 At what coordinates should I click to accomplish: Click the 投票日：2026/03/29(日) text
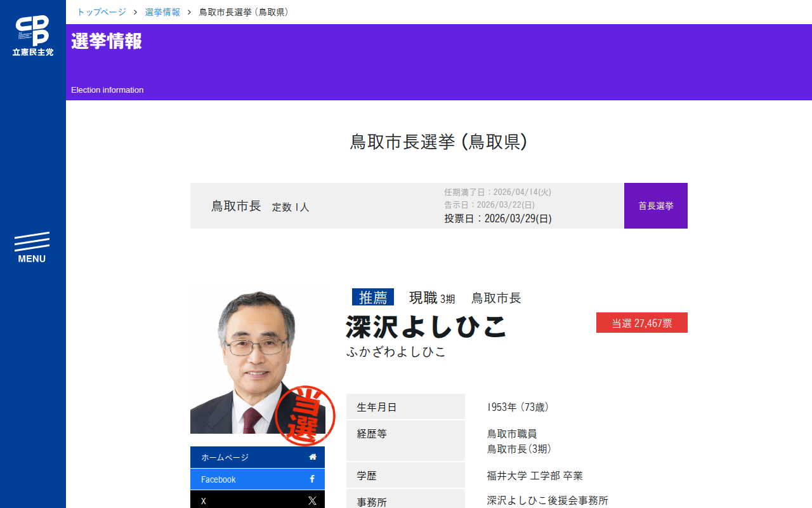498,219
